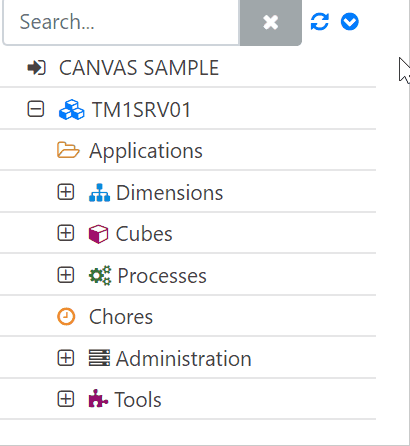
Task: Collapse the TM1SRV01 server node
Action: click(36, 109)
